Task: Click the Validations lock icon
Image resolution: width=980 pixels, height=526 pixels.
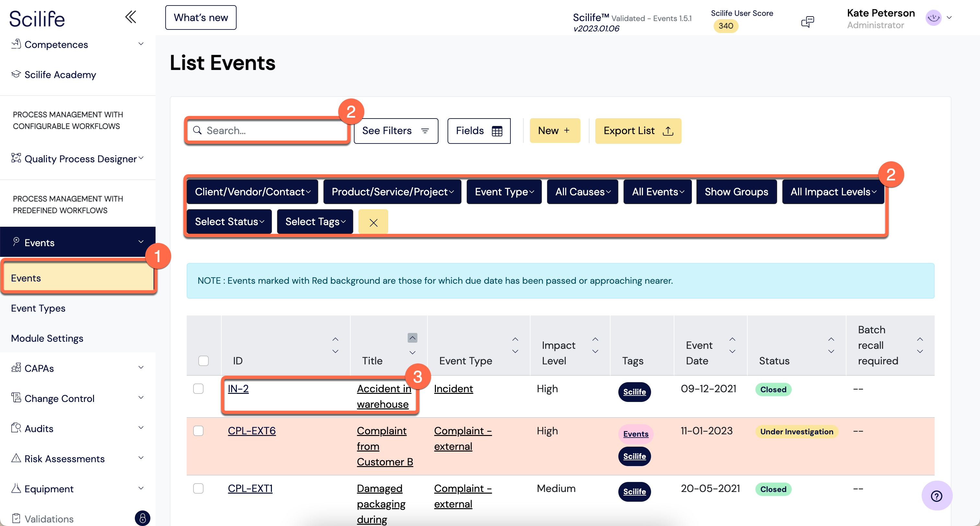Action: point(142,518)
